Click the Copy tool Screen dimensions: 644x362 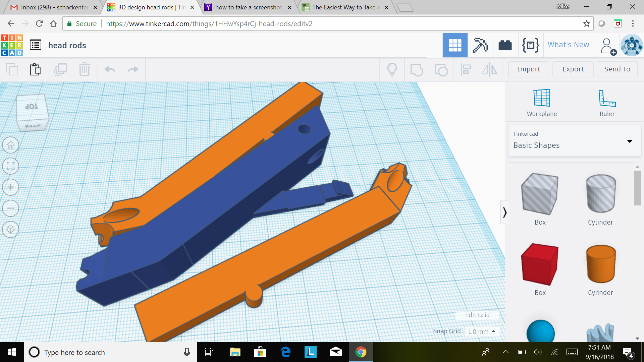12,70
